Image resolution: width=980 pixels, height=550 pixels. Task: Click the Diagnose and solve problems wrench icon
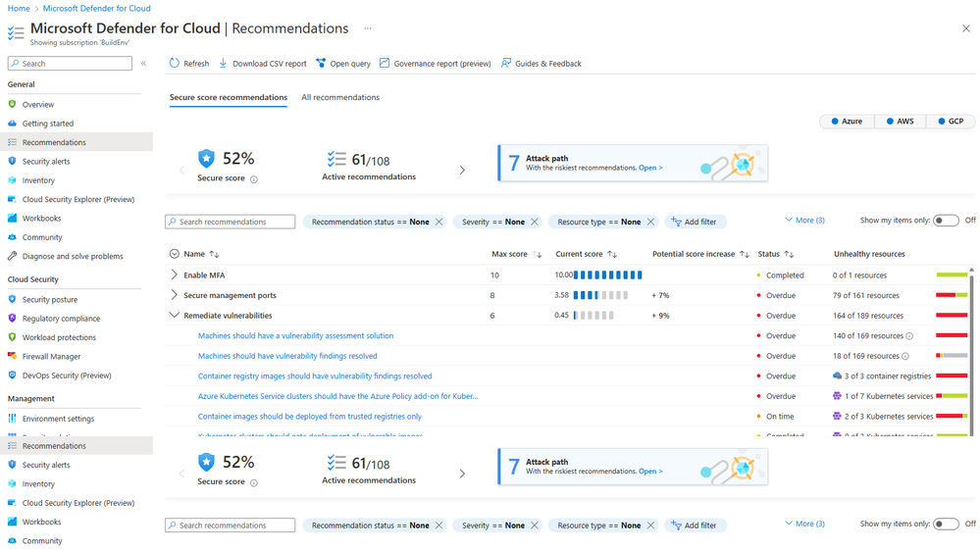[x=12, y=256]
